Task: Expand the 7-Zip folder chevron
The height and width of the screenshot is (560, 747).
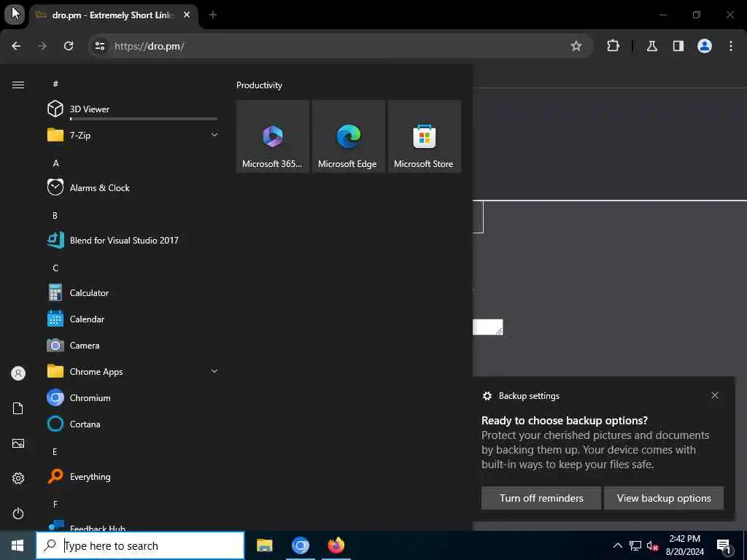Action: (x=214, y=135)
